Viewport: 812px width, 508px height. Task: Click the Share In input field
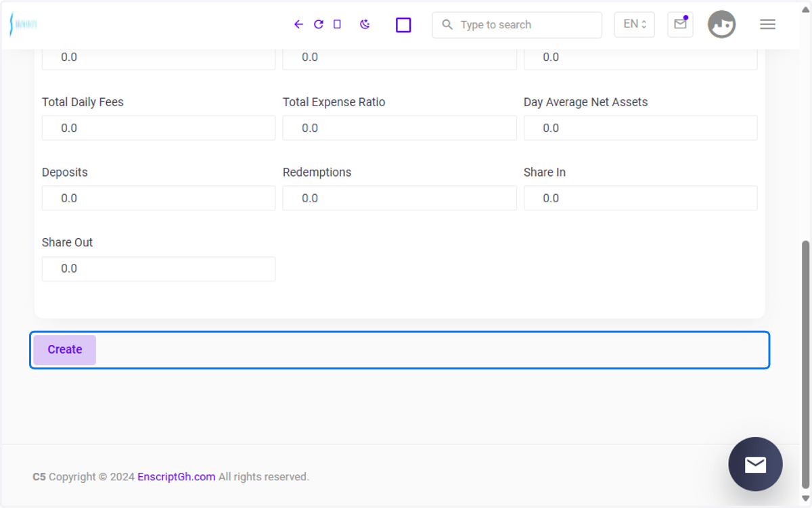(640, 198)
